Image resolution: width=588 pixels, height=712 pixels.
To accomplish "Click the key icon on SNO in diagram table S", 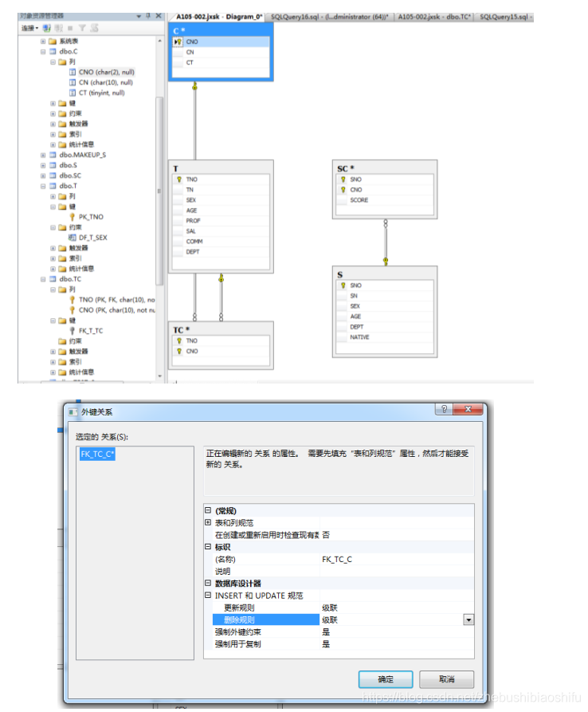I will pyautogui.click(x=343, y=285).
